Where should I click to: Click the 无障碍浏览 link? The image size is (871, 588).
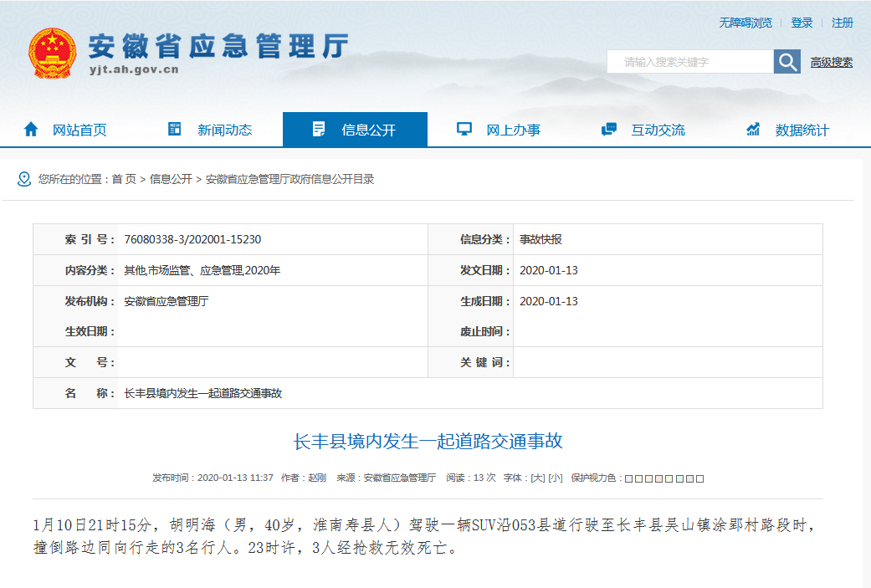pos(745,23)
